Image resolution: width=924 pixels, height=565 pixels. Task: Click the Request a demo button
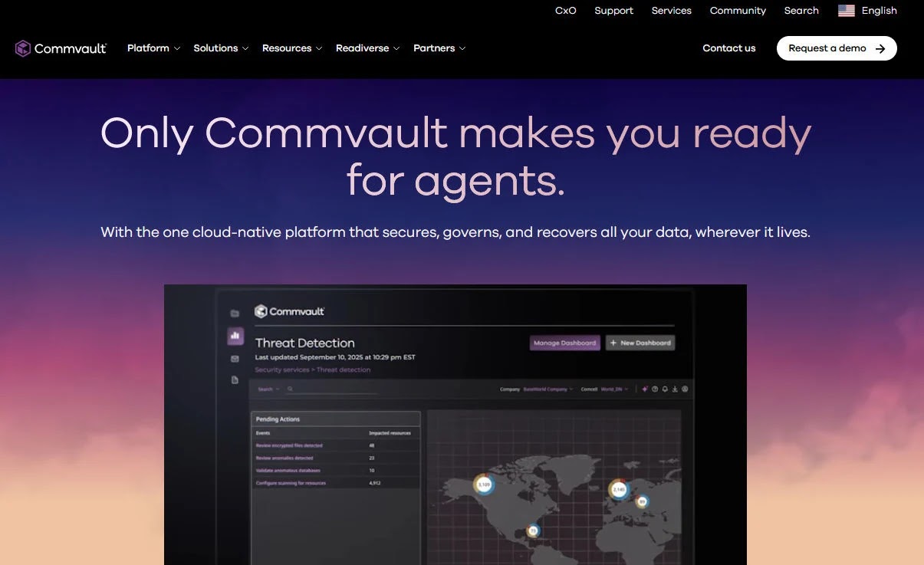pos(837,48)
